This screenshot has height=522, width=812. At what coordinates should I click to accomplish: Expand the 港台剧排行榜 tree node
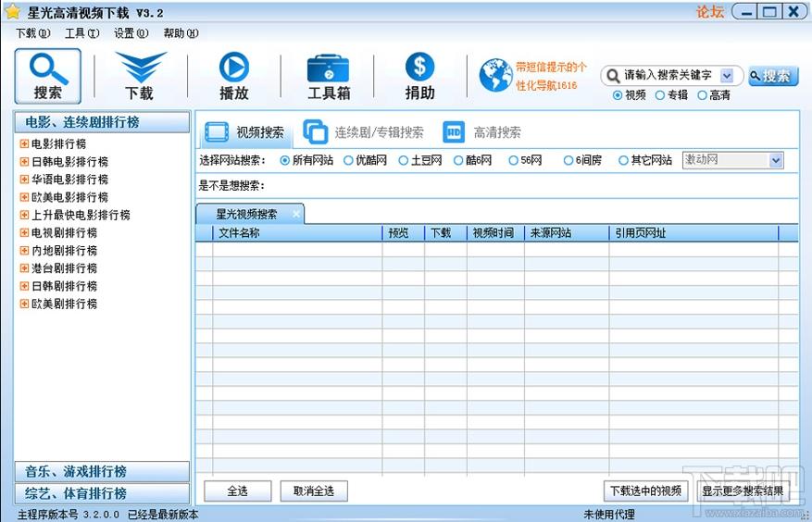(24, 267)
